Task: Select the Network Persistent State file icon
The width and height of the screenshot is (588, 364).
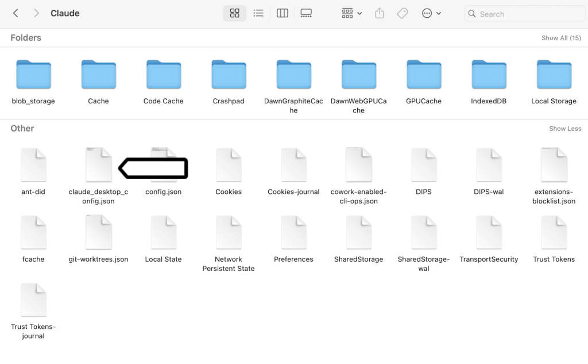Action: pyautogui.click(x=229, y=233)
